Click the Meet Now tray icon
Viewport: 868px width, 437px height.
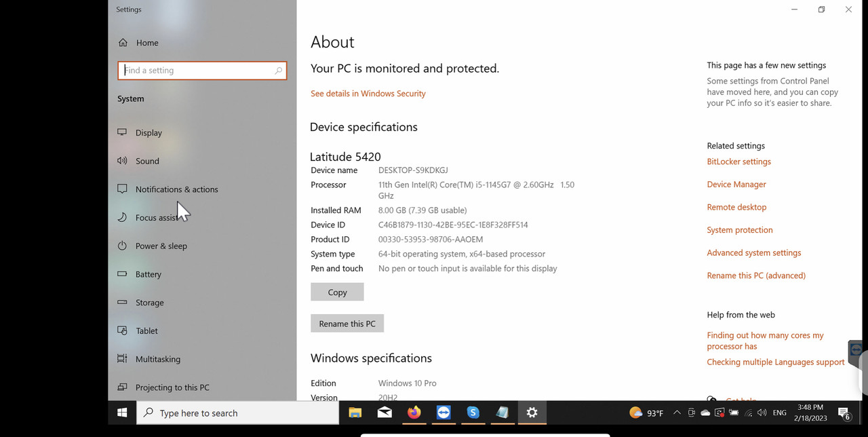point(692,413)
